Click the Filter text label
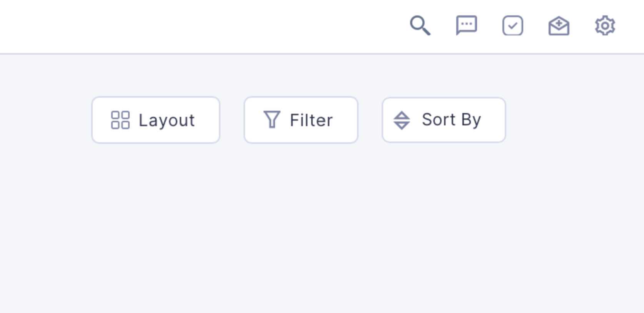 [x=311, y=120]
